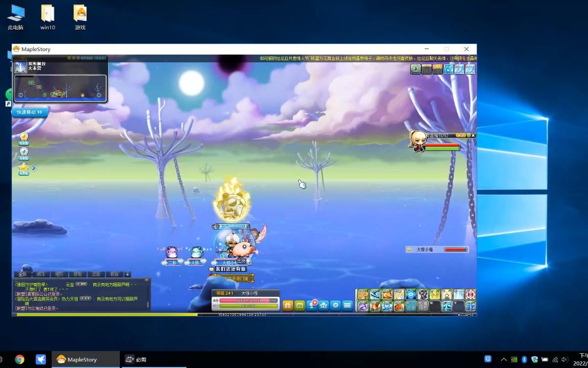
Task: Expand the arrow beside the star icon
Action: point(34,168)
